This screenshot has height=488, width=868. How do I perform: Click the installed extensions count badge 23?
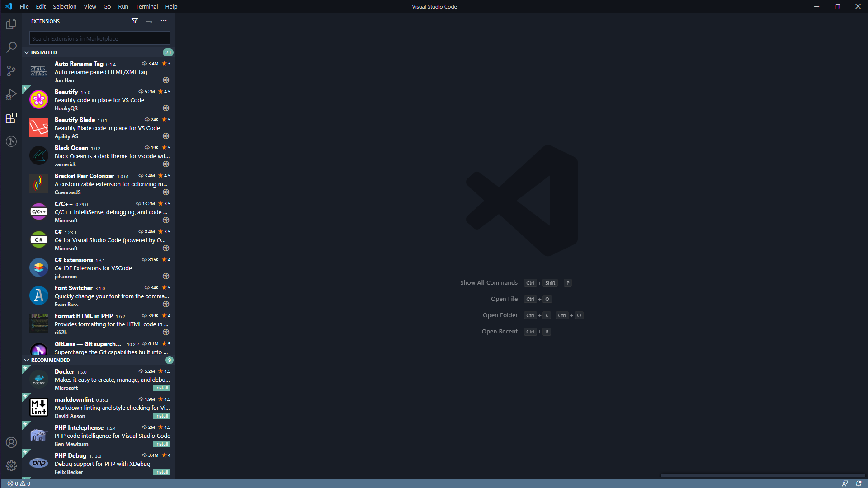(168, 52)
